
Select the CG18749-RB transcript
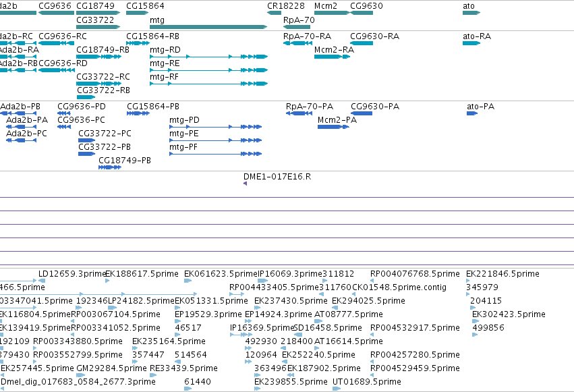pos(99,57)
